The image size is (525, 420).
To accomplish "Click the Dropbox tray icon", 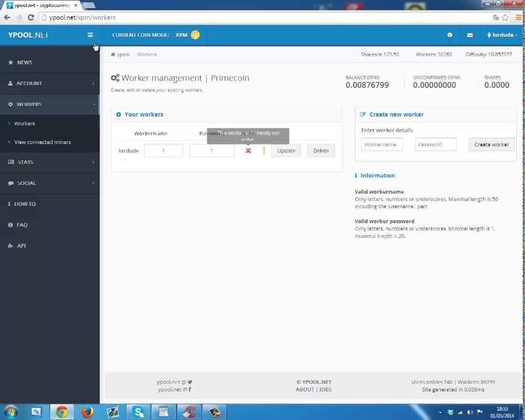I will pos(450,412).
